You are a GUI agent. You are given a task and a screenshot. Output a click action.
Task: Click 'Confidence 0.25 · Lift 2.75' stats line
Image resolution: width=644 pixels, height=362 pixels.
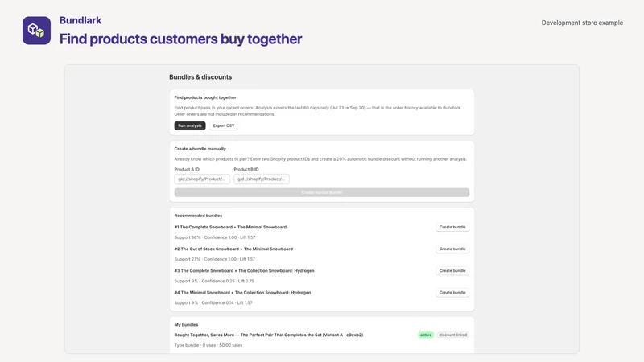pyautogui.click(x=214, y=281)
